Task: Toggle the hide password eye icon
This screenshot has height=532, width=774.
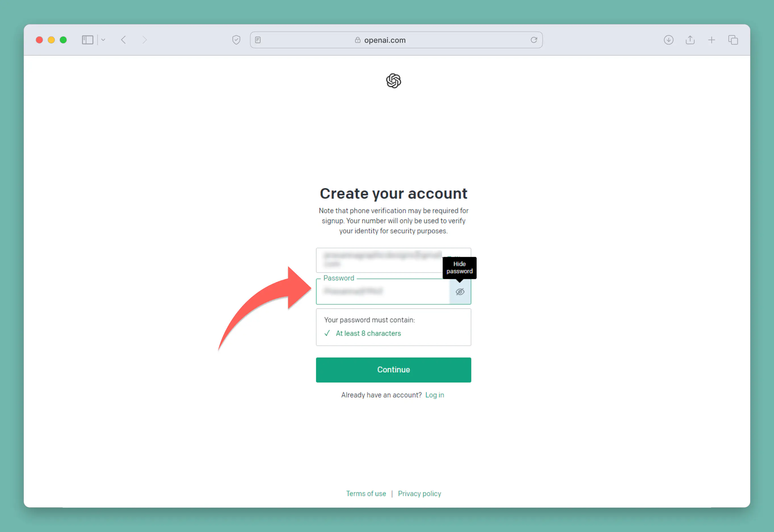Action: [x=460, y=292]
